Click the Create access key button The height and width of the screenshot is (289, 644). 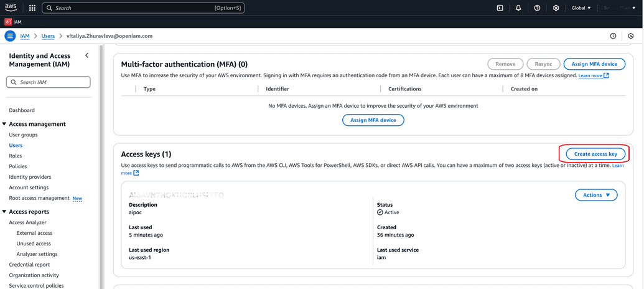coord(595,154)
